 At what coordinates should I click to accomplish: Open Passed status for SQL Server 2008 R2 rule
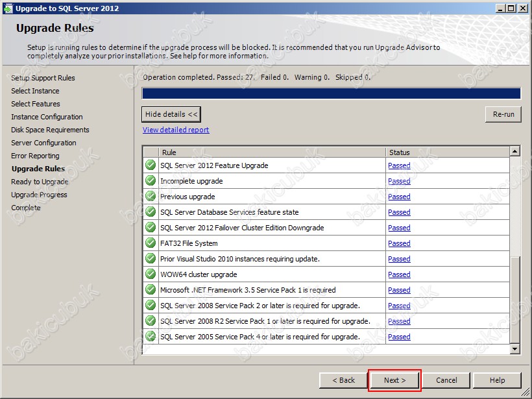coord(399,321)
